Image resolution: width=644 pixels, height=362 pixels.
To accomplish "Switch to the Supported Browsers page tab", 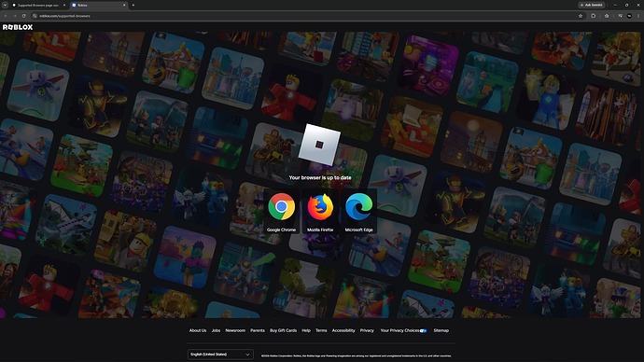I will coord(38,5).
